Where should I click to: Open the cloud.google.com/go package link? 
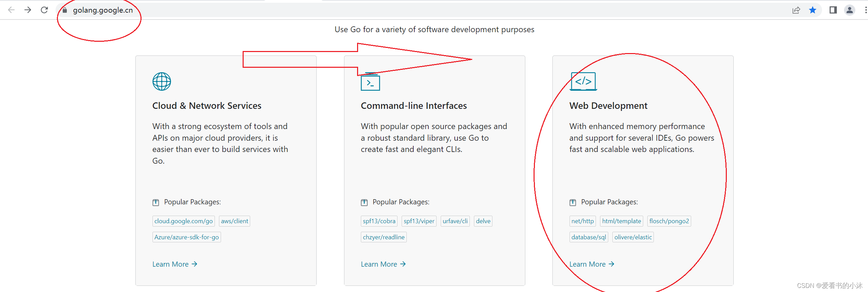click(x=183, y=221)
